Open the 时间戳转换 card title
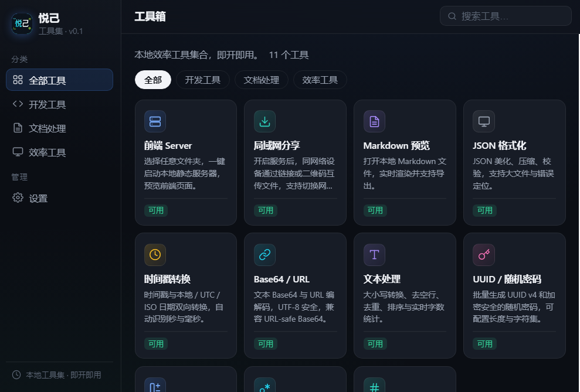This screenshot has width=580, height=392. (x=167, y=279)
